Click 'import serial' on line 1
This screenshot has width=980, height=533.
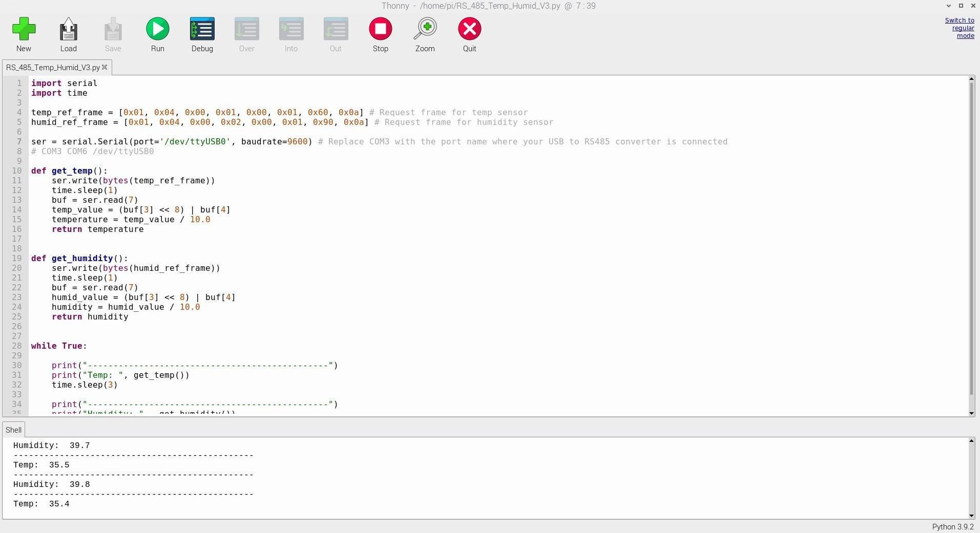64,83
